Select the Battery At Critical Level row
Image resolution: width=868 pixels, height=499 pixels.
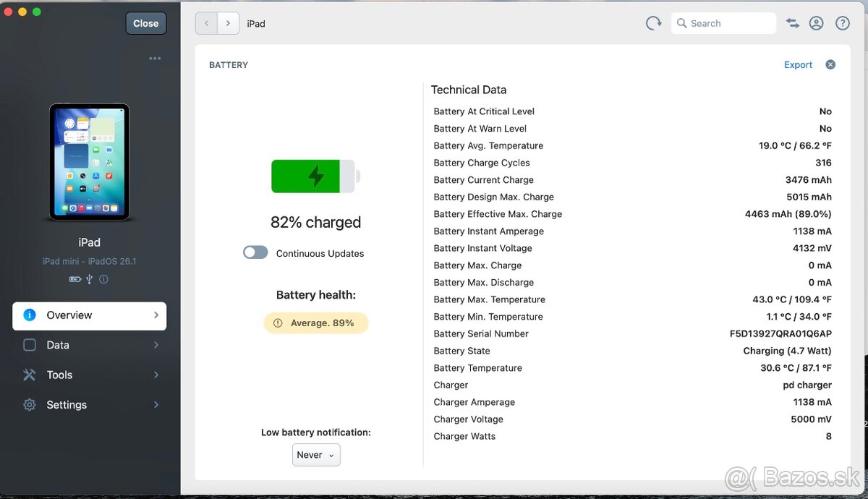(x=632, y=111)
